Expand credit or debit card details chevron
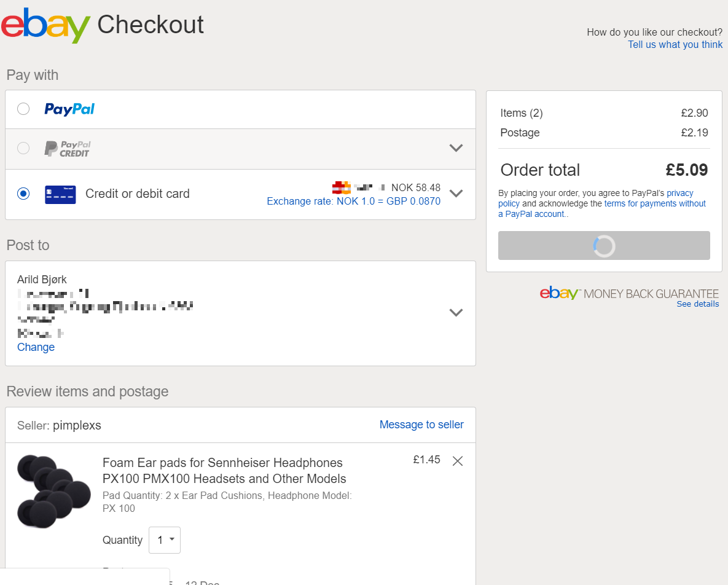The width and height of the screenshot is (728, 585). coord(456,194)
